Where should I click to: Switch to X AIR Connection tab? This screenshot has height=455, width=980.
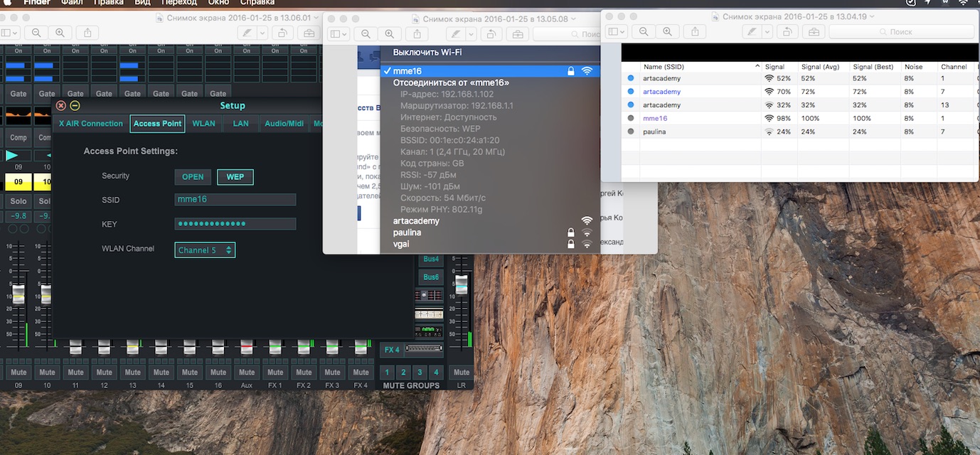[x=91, y=124]
